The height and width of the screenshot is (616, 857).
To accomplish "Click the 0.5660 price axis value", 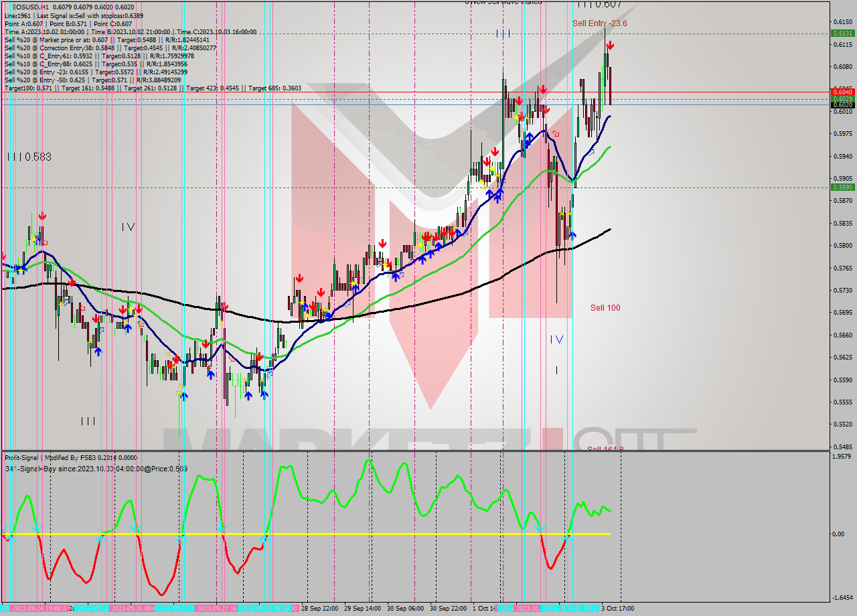I will [842, 335].
